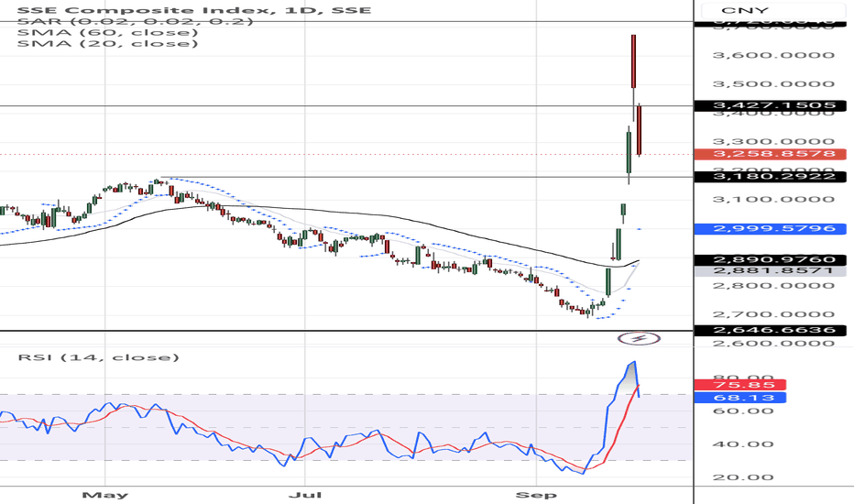Click the red lightning bolt icon
854x504 pixels.
[x=640, y=339]
